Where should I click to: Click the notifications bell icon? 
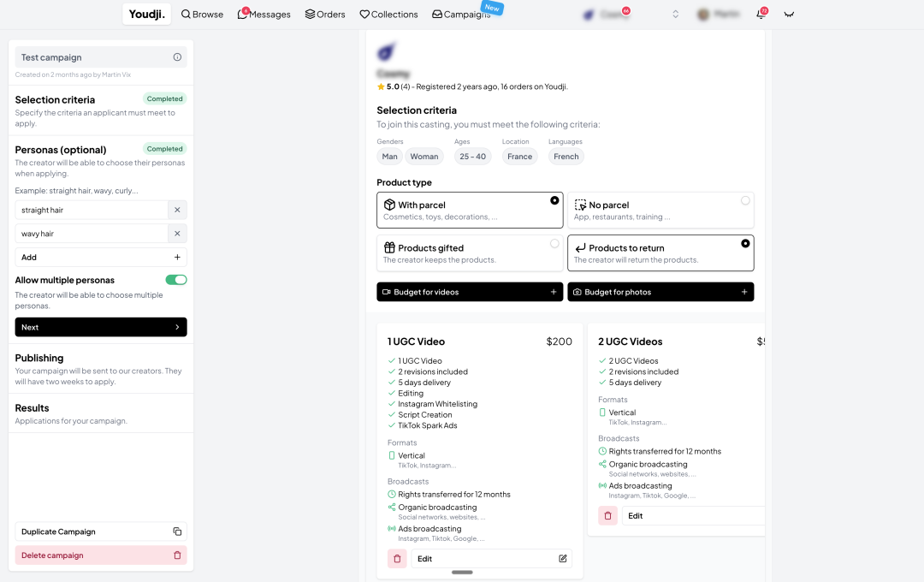pos(761,15)
